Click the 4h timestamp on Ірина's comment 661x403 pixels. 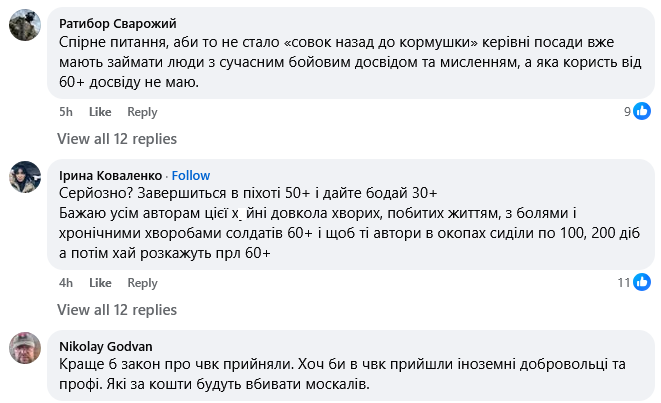(66, 283)
